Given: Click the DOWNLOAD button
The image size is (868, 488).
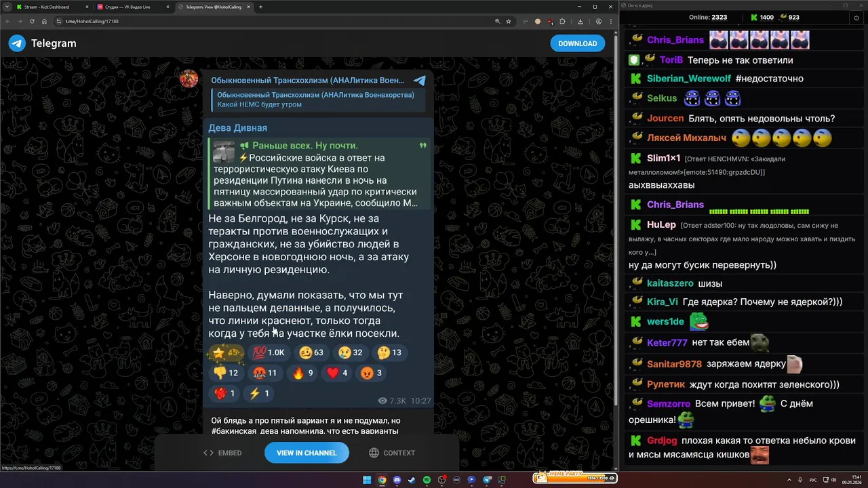Looking at the screenshot, I should [577, 43].
